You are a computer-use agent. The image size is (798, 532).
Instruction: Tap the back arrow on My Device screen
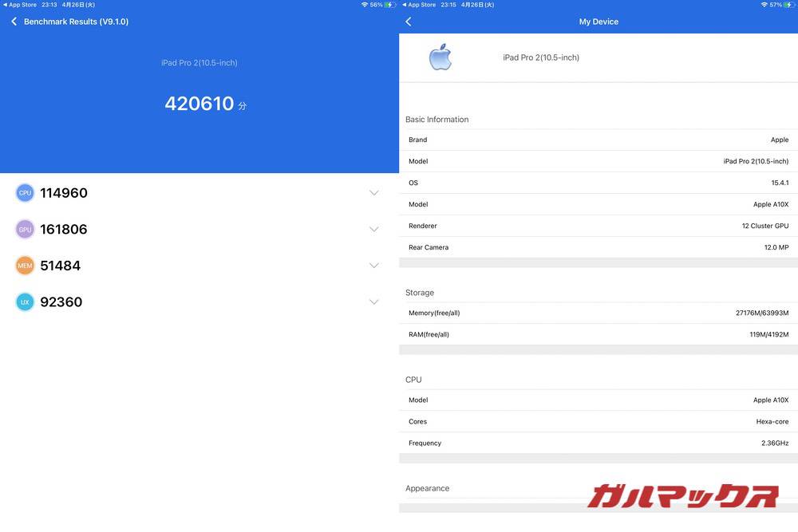408,21
